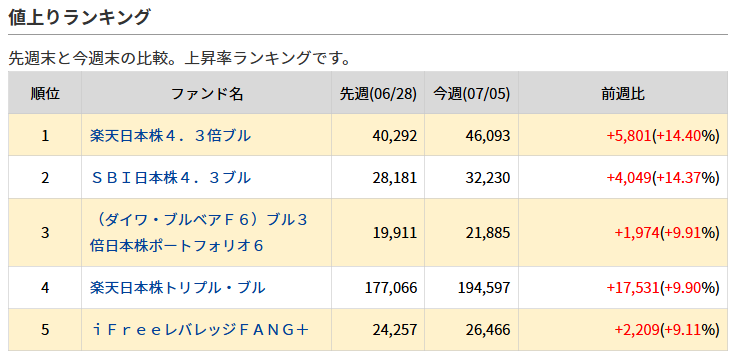Viewport: 737px width, 360px height.
Task: Click rank number 3 cell
Action: [45, 233]
